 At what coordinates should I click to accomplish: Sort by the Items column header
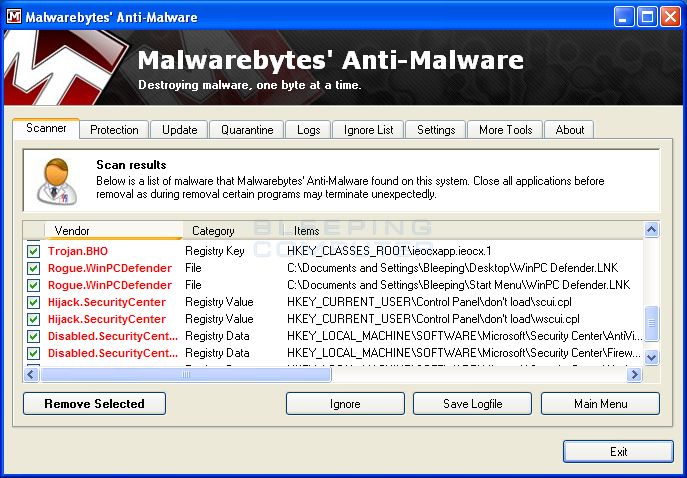coord(463,230)
